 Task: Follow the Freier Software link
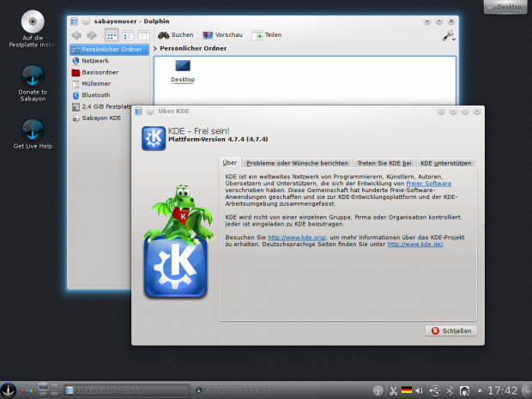coord(428,184)
